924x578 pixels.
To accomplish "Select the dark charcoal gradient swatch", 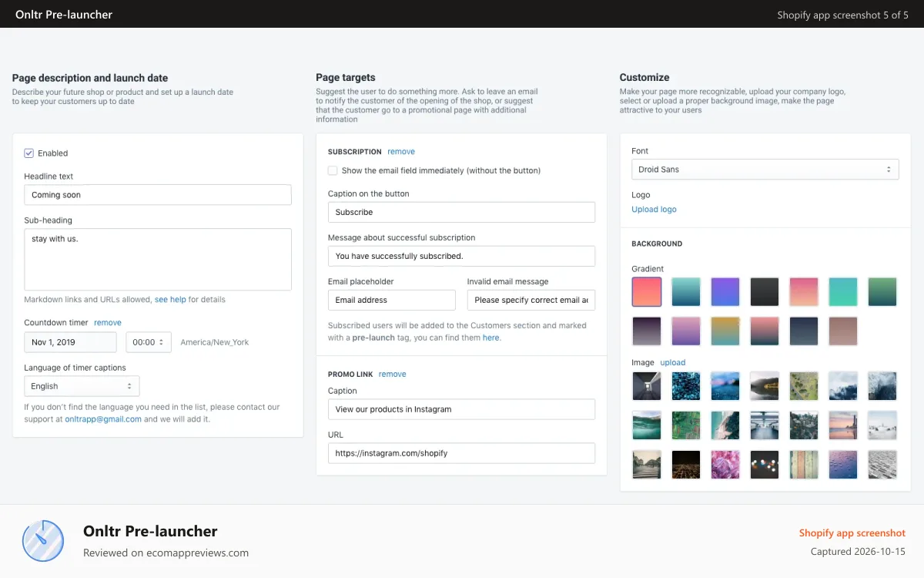I will pos(765,292).
